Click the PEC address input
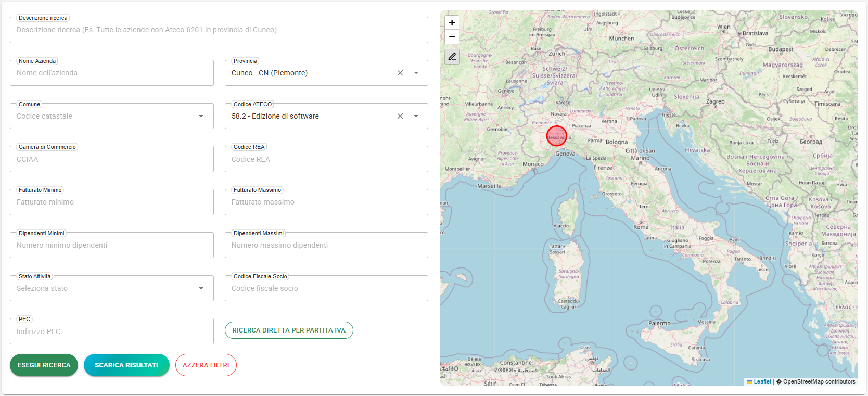This screenshot has width=868, height=396. click(111, 331)
